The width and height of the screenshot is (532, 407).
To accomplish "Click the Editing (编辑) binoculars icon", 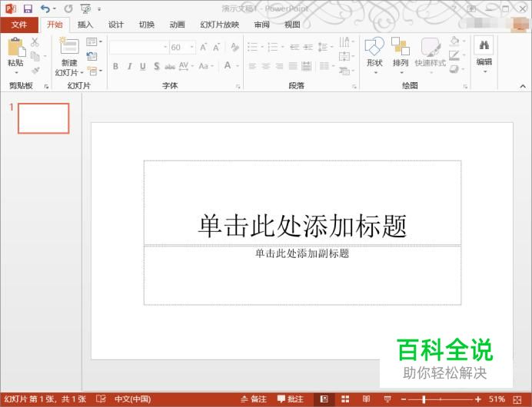I will click(484, 46).
